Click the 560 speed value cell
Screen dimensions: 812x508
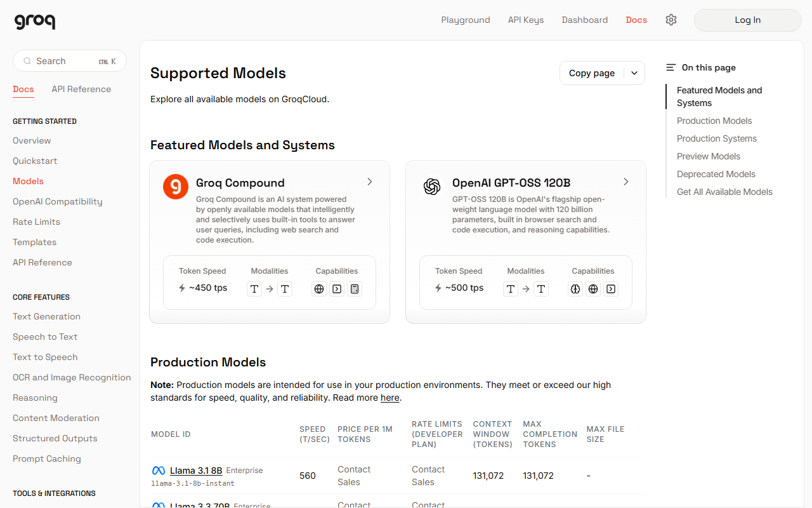tap(308, 476)
